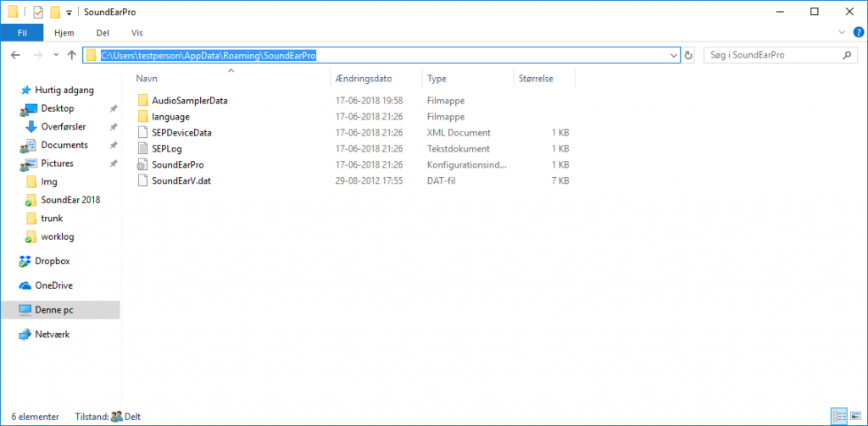Go forward with the right arrow

coord(37,55)
